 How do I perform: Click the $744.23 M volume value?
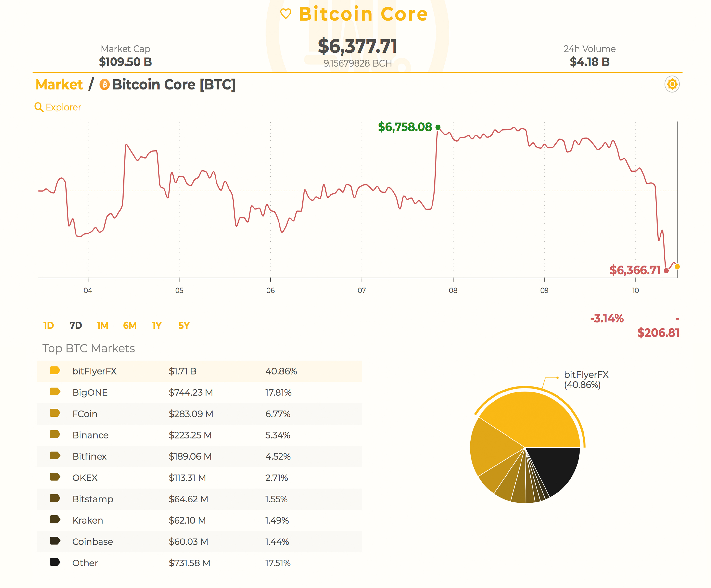coord(190,393)
